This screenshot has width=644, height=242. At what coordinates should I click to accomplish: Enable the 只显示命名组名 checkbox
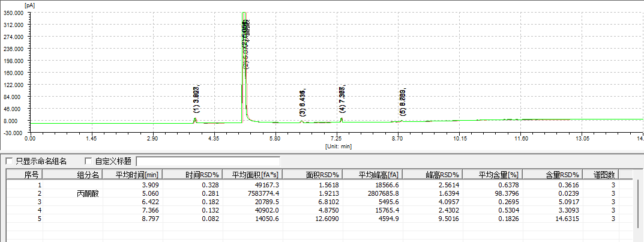9,161
